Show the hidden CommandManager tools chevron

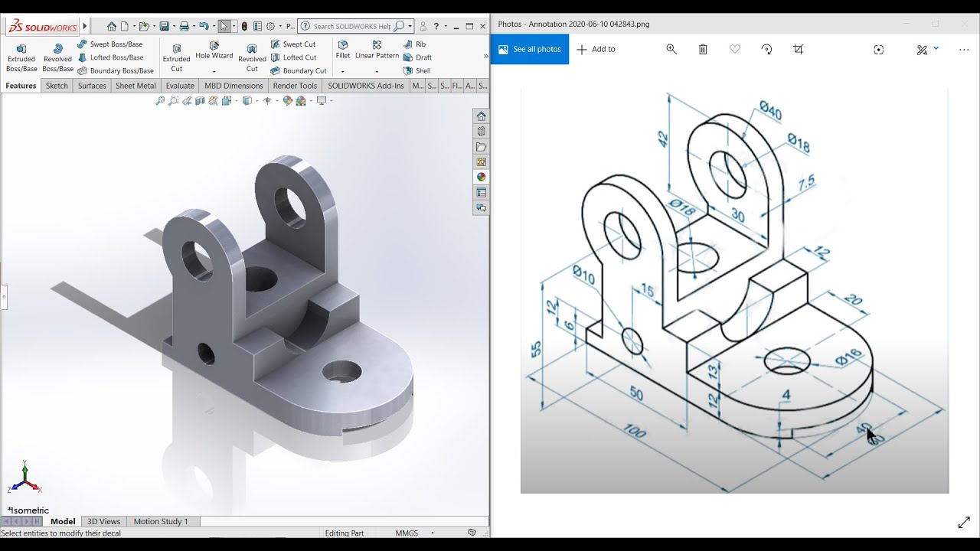point(485,56)
